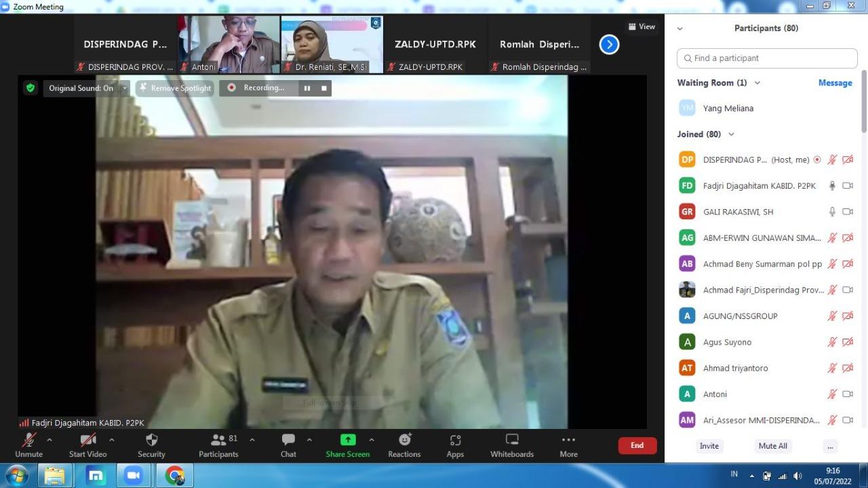The width and height of the screenshot is (868, 488).
Task: Start Video with the camera toggle
Action: click(x=88, y=440)
